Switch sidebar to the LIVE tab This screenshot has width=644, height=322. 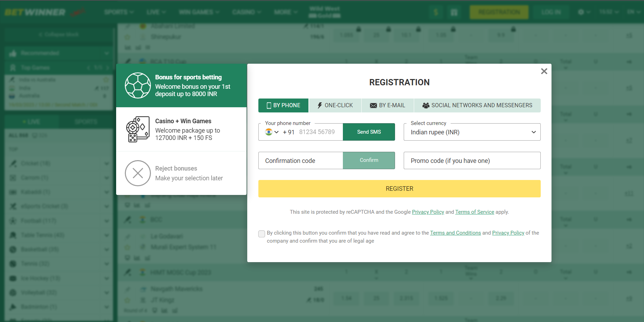coord(32,121)
